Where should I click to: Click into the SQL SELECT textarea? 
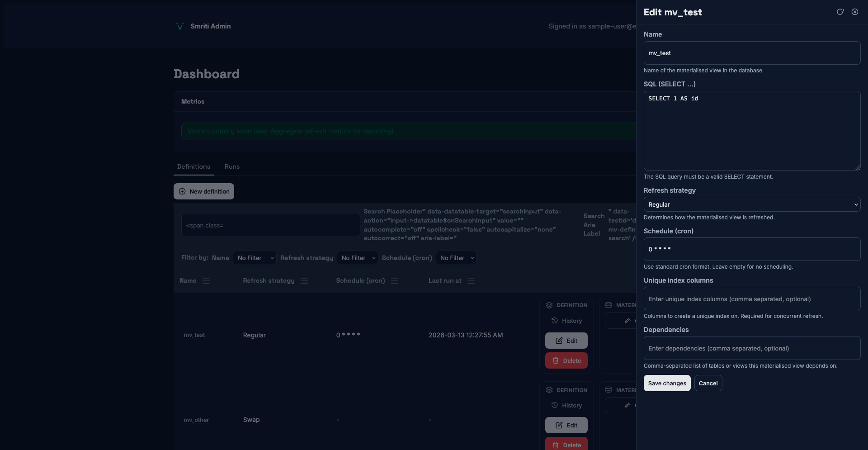tap(751, 131)
